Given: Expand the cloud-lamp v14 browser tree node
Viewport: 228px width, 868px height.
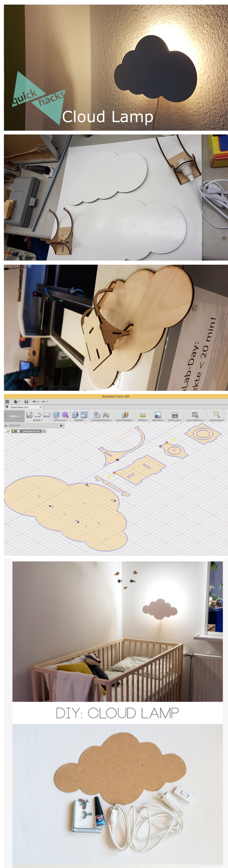Looking at the screenshot, I should tap(8, 431).
